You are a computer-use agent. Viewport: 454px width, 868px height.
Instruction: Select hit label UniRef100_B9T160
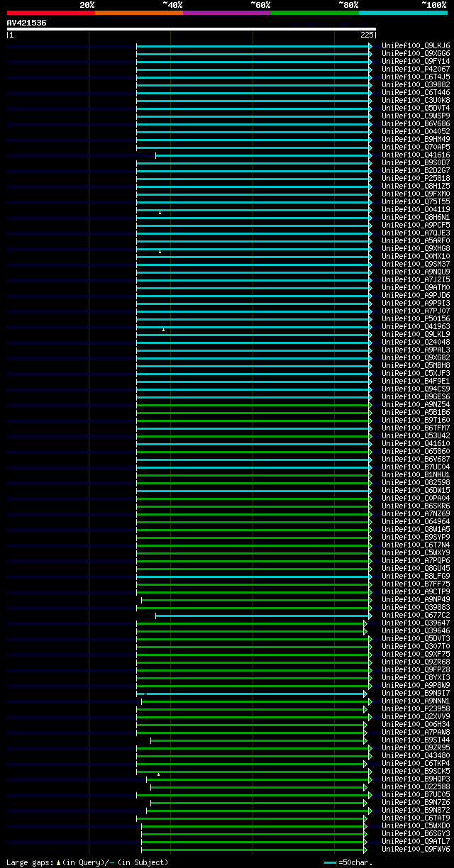click(x=416, y=420)
